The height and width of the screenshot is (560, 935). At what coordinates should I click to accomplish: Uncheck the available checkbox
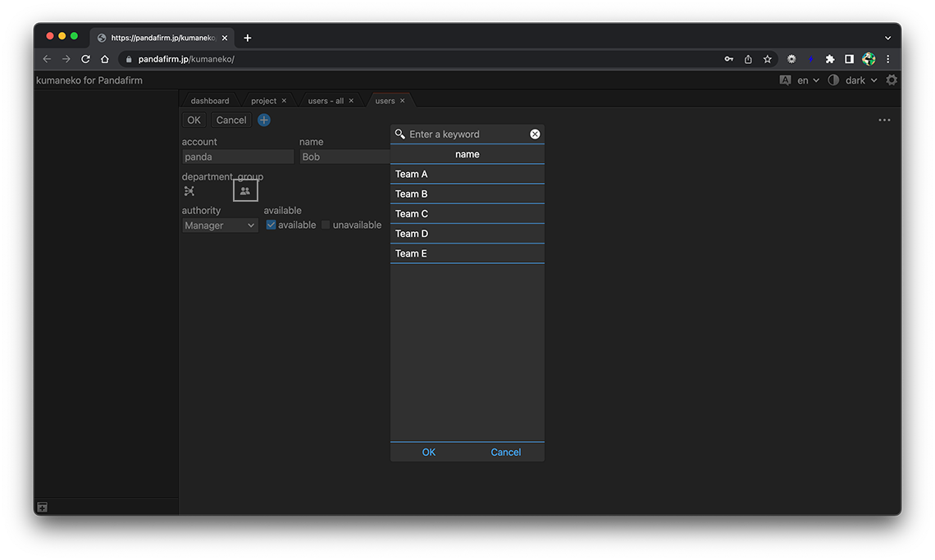(x=271, y=225)
